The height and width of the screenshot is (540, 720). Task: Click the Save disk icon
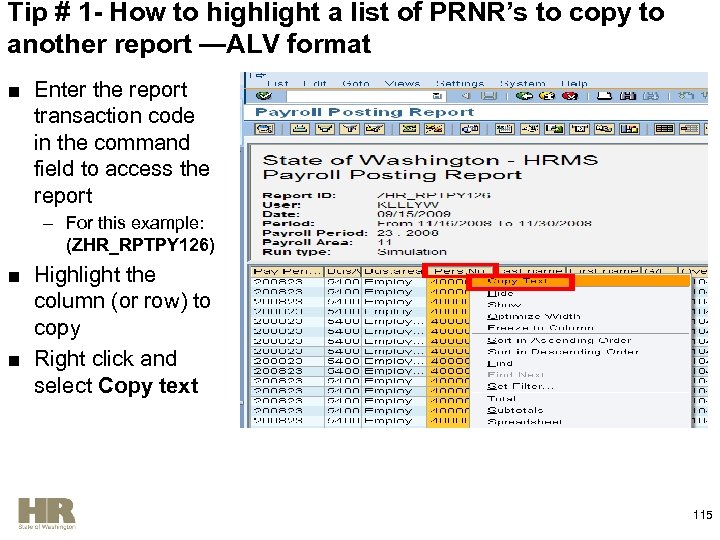coord(489,96)
